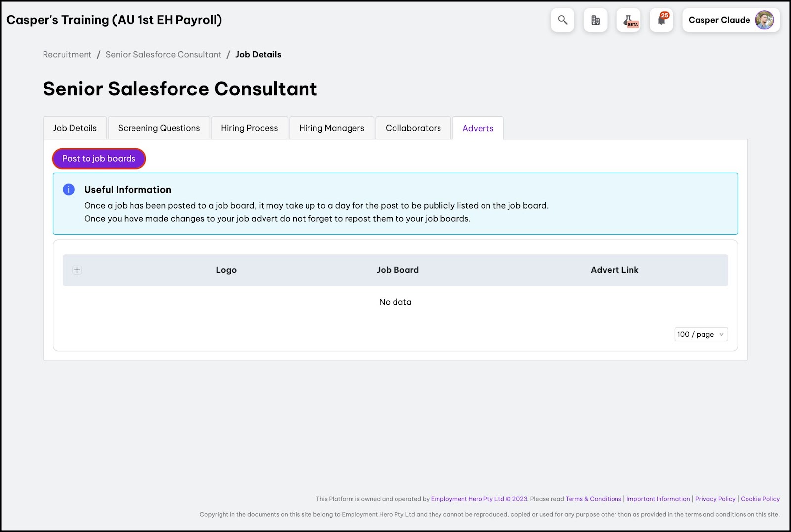The height and width of the screenshot is (532, 791).
Task: Open the Screening Questions tab
Action: (159, 128)
